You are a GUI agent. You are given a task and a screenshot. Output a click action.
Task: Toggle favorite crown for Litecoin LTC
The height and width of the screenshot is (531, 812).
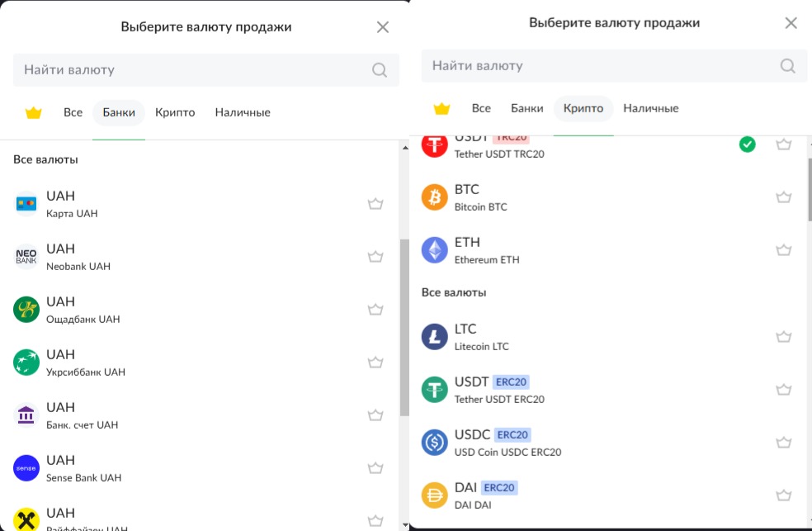coord(784,337)
